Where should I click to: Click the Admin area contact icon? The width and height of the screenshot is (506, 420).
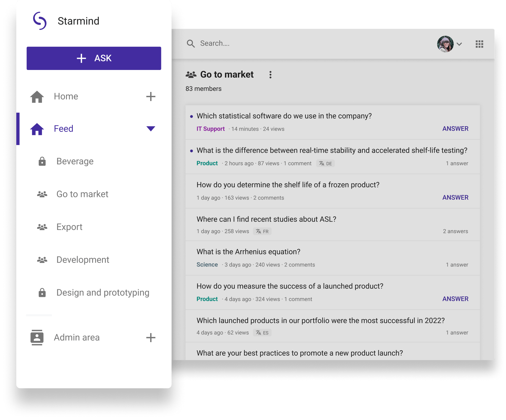click(x=37, y=337)
